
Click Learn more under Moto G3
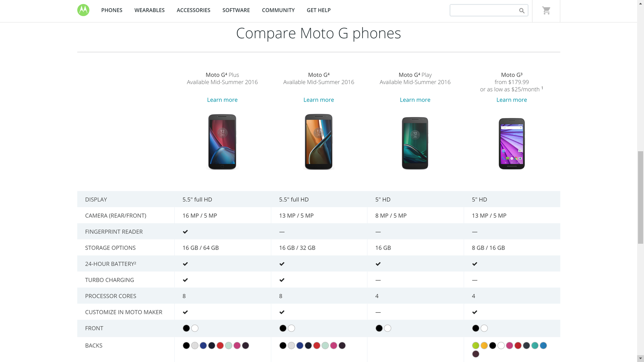coord(512,100)
